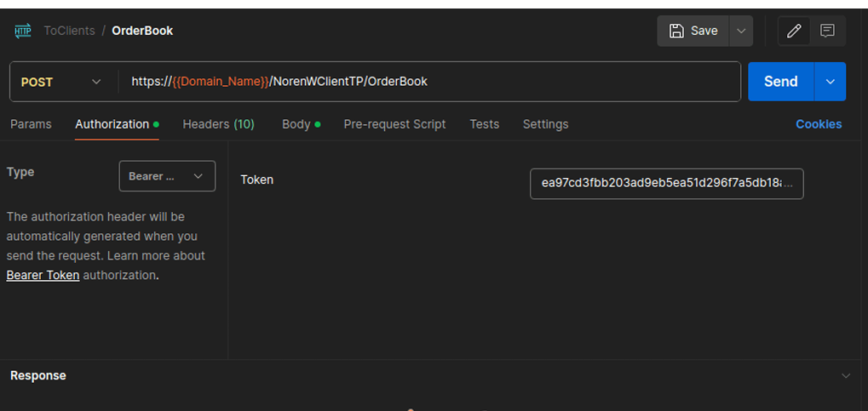The height and width of the screenshot is (411, 868).
Task: Switch to the Params tab
Action: coord(31,124)
